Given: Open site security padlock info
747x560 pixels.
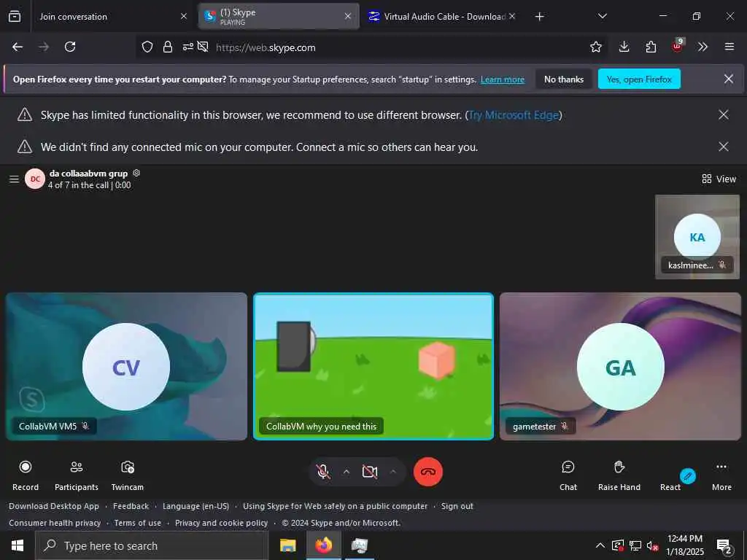Looking at the screenshot, I should tap(167, 47).
